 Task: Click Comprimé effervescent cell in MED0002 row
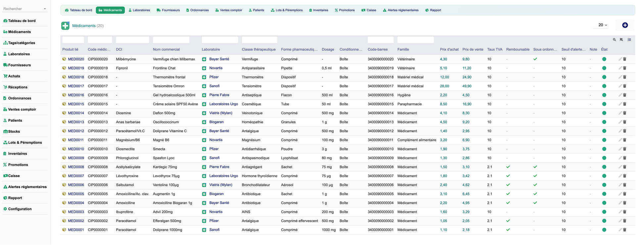click(x=299, y=221)
